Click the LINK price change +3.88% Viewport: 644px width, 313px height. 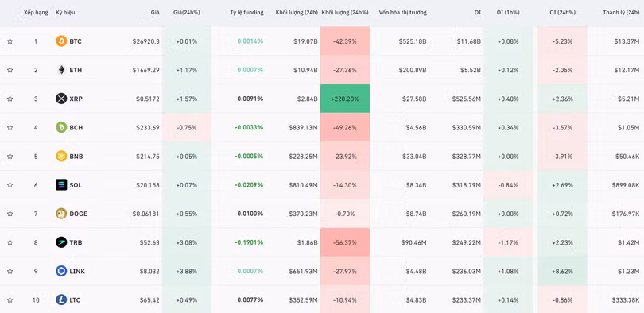[x=187, y=271]
